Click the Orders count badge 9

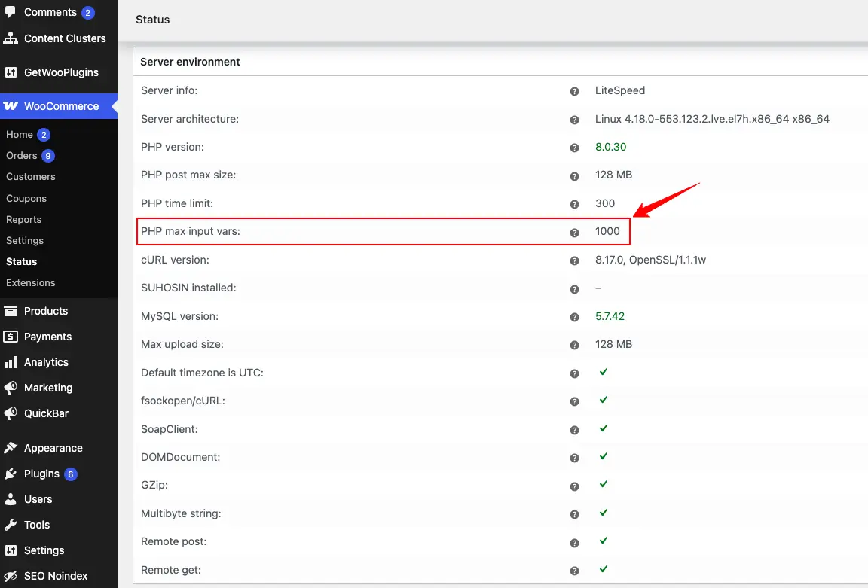click(x=48, y=155)
